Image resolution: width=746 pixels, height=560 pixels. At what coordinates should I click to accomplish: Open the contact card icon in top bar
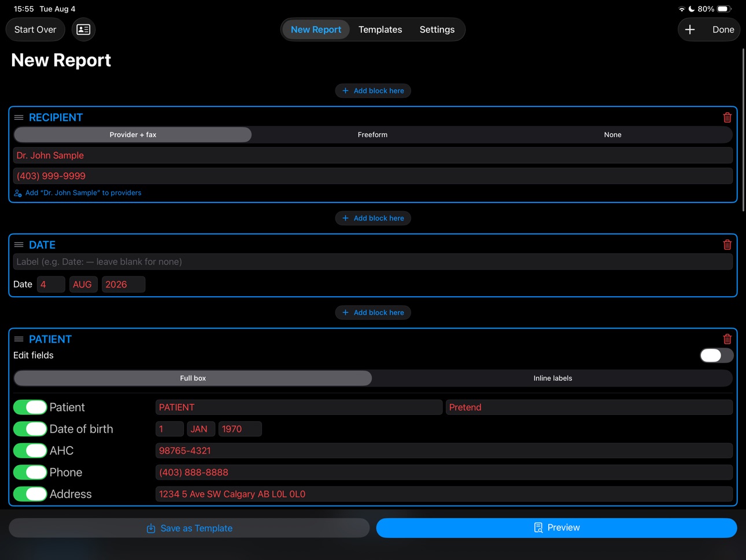point(83,30)
